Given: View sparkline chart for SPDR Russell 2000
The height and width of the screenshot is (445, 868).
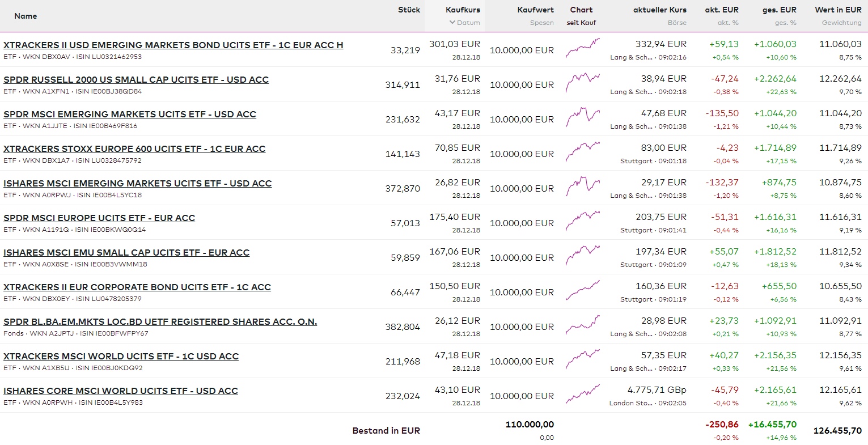Looking at the screenshot, I should point(582,83).
